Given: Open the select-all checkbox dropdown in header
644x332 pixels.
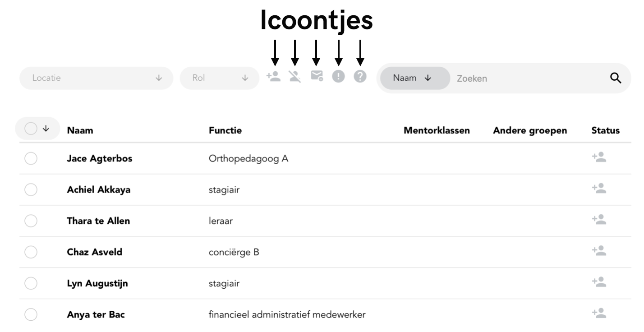Looking at the screenshot, I should 46,129.
